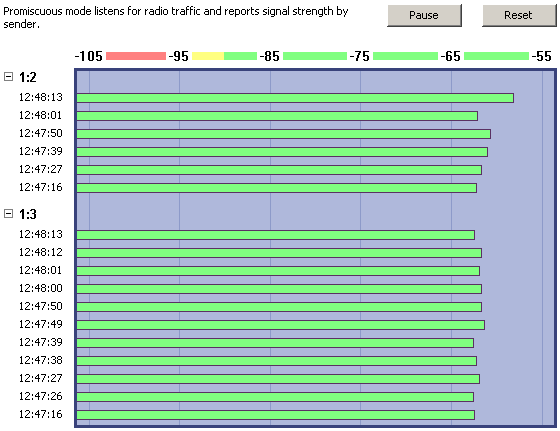The height and width of the screenshot is (431, 560).
Task: Select the 1:2 sender label
Action: 28,77
